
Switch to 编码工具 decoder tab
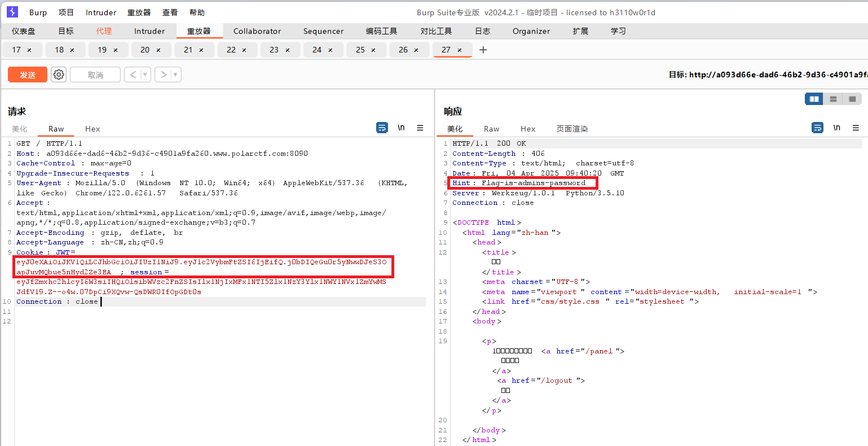381,31
